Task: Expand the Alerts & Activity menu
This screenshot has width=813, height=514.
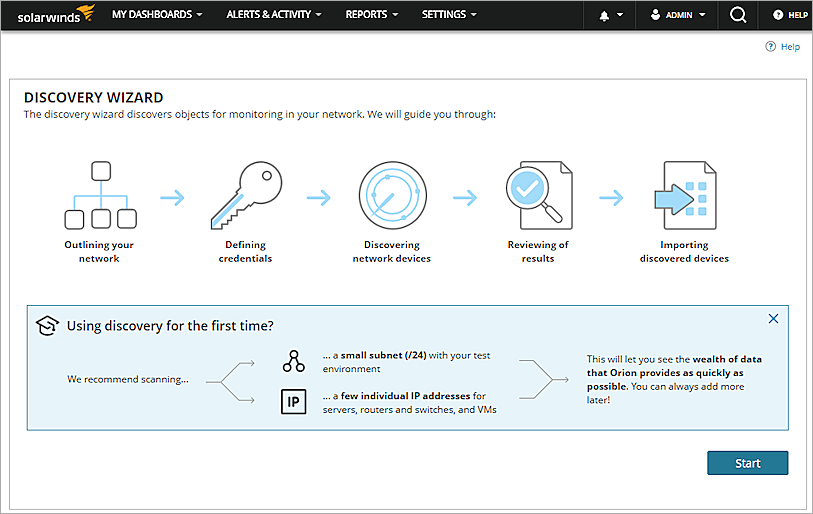Action: pyautogui.click(x=274, y=15)
